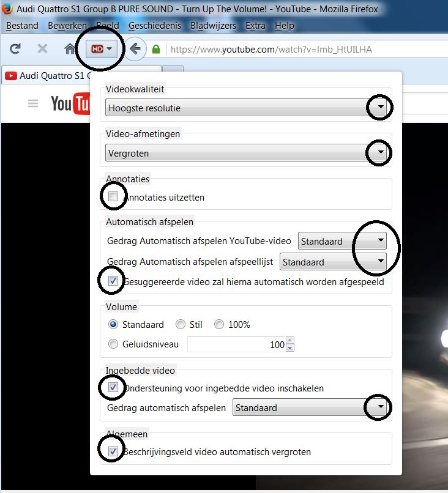448x493 pixels.
Task: Click the Geluidsniveau value field
Action: (237, 344)
